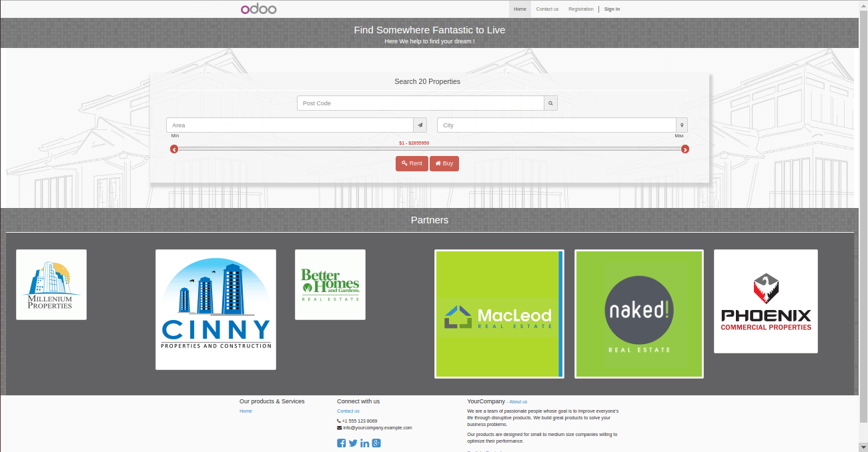Click the footer Home link
The image size is (868, 452).
tap(246, 411)
